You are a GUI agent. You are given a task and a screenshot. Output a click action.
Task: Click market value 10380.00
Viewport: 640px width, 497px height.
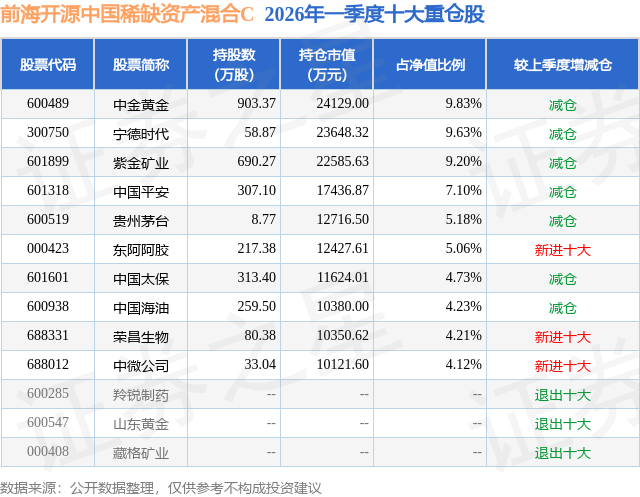pyautogui.click(x=342, y=306)
